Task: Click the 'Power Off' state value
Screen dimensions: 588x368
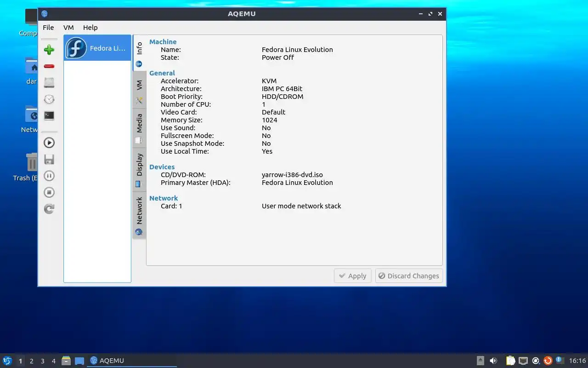Action: (277, 57)
